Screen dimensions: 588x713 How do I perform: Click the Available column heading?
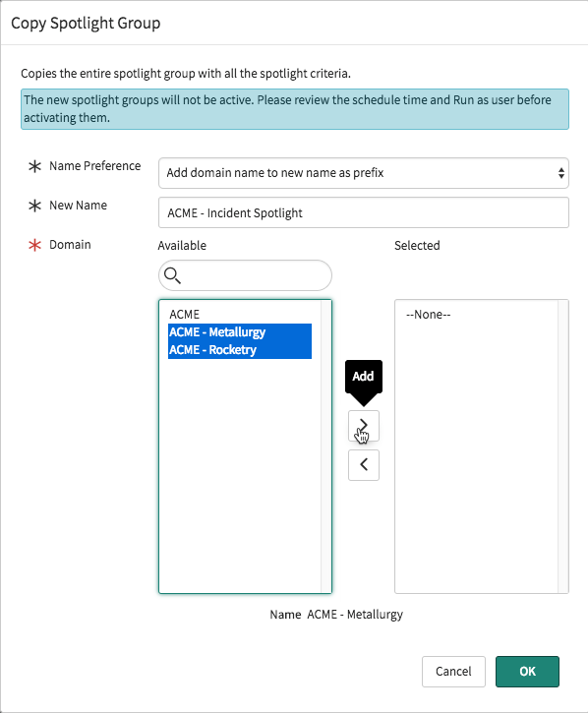(182, 246)
